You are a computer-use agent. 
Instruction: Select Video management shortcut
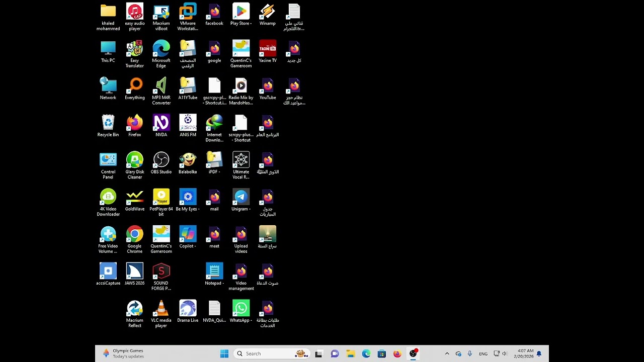pyautogui.click(x=241, y=277)
